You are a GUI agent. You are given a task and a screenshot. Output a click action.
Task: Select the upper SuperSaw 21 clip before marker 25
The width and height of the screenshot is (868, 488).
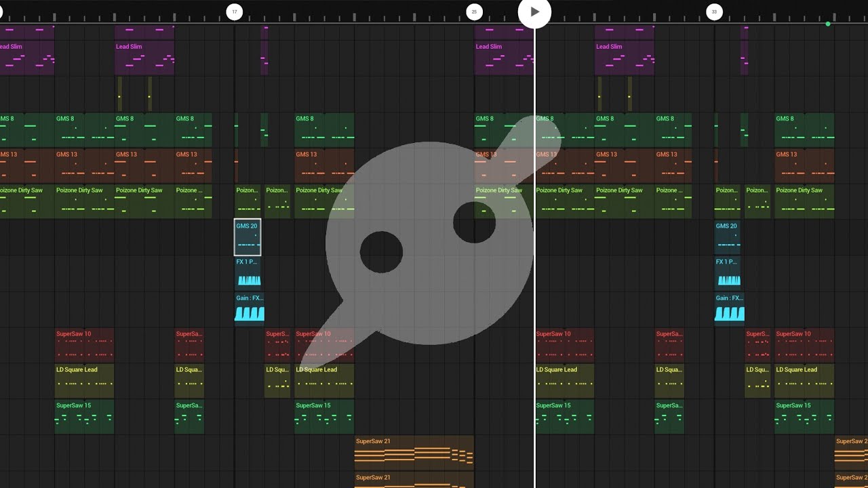tap(414, 452)
